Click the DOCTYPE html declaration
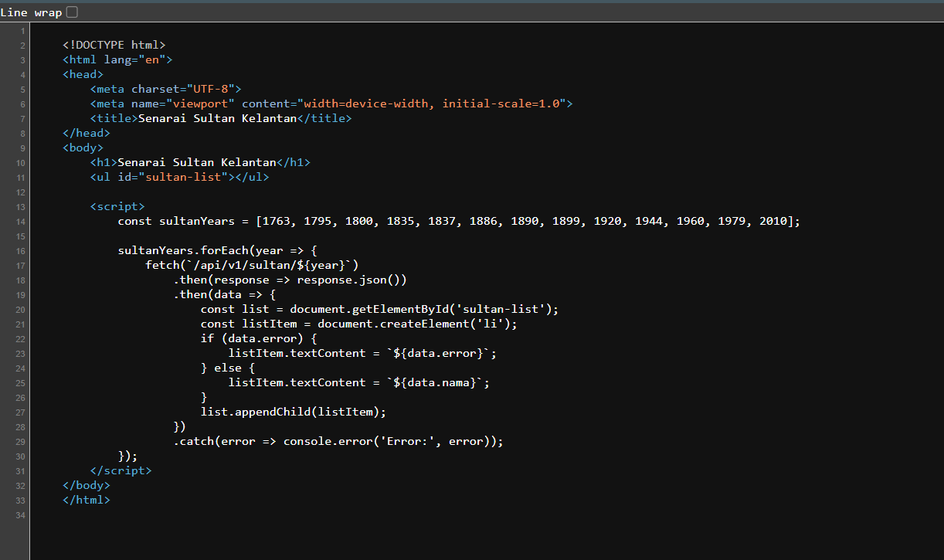The image size is (944, 560). 114,46
